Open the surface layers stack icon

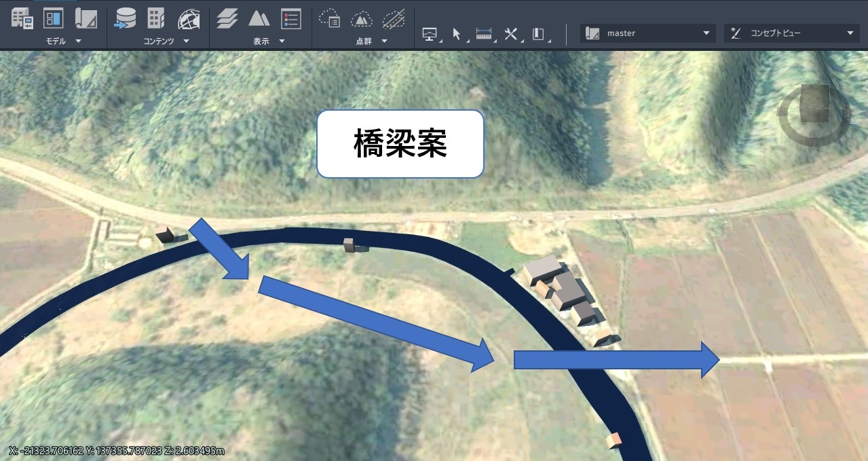[227, 18]
